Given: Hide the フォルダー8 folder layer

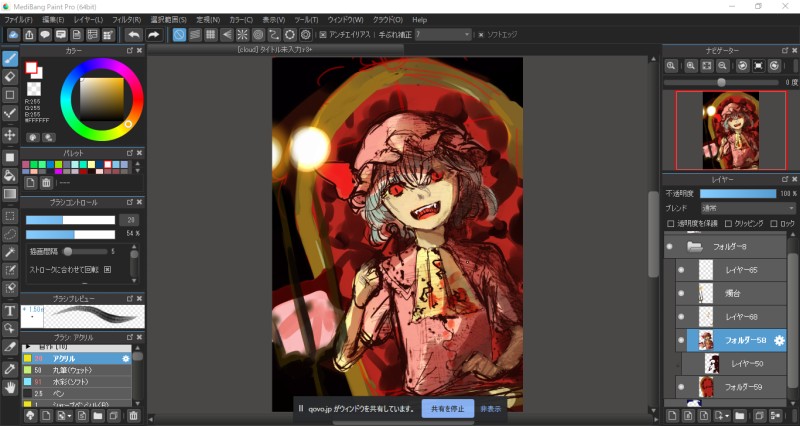Looking at the screenshot, I should click(x=669, y=246).
